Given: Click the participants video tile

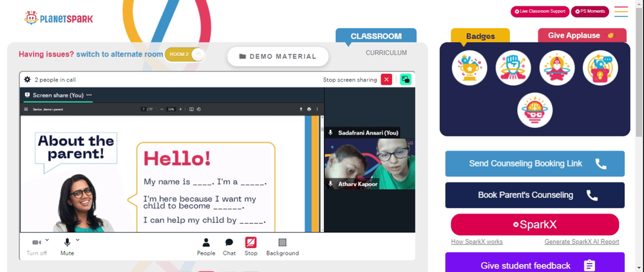Looking at the screenshot, I should [x=370, y=164].
